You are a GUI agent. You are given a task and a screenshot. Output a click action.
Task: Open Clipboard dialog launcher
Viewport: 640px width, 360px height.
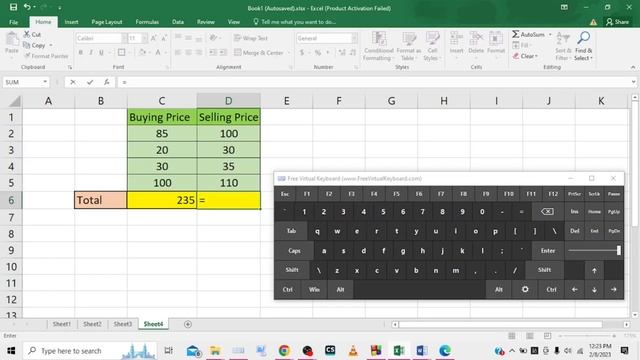pos(70,67)
